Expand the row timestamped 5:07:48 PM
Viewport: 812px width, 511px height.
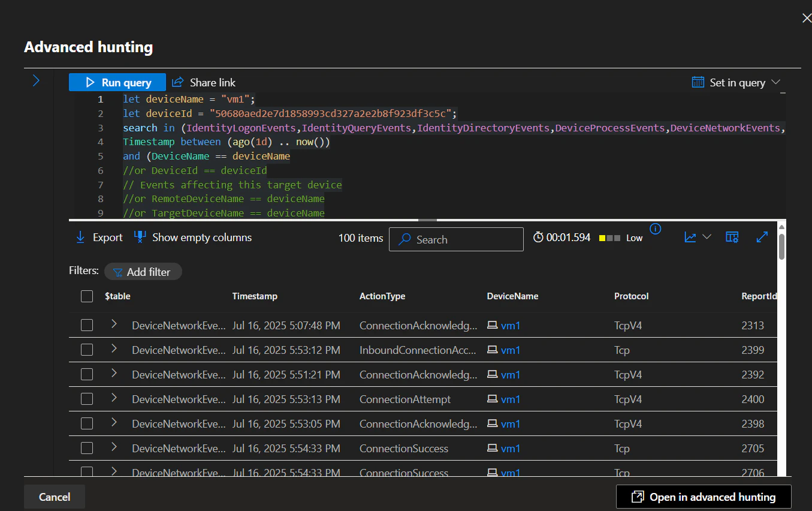[114, 324]
